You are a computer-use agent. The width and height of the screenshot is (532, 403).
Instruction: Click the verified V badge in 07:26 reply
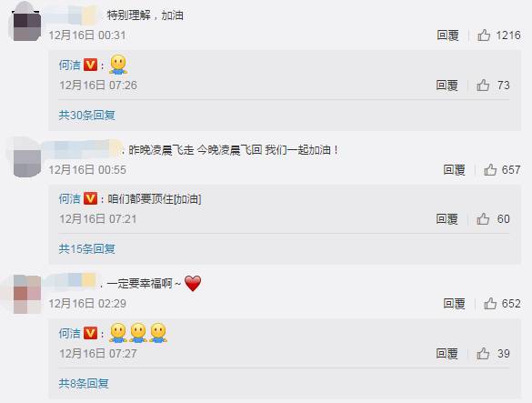click(x=90, y=65)
